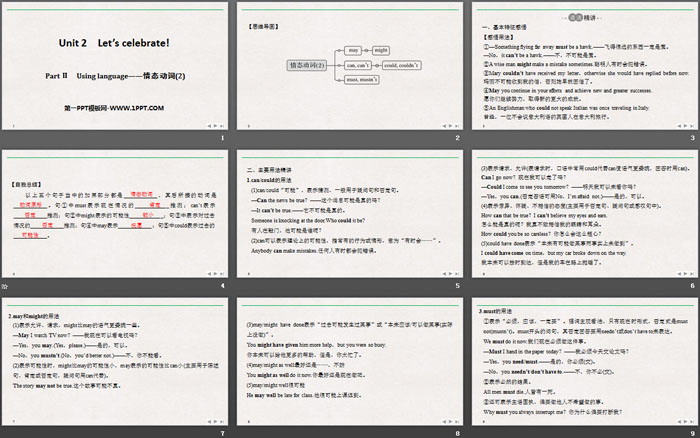
Task: Click the last-slide icon on slide 4
Action: coord(221,274)
